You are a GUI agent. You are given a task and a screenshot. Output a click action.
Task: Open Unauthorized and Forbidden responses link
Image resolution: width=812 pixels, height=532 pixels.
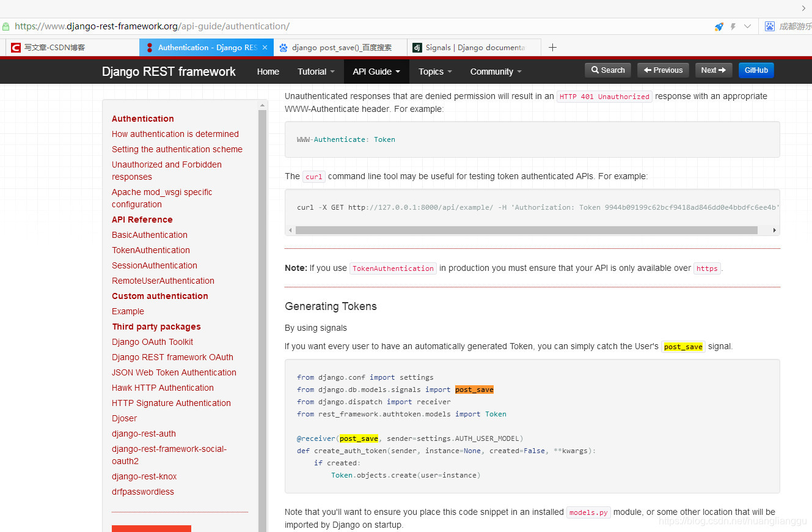(x=167, y=171)
